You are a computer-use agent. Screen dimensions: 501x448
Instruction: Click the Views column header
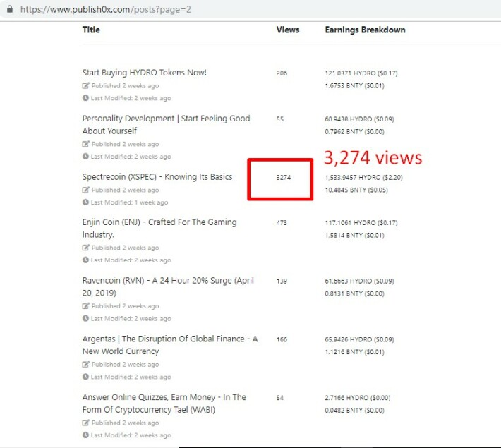pos(288,30)
